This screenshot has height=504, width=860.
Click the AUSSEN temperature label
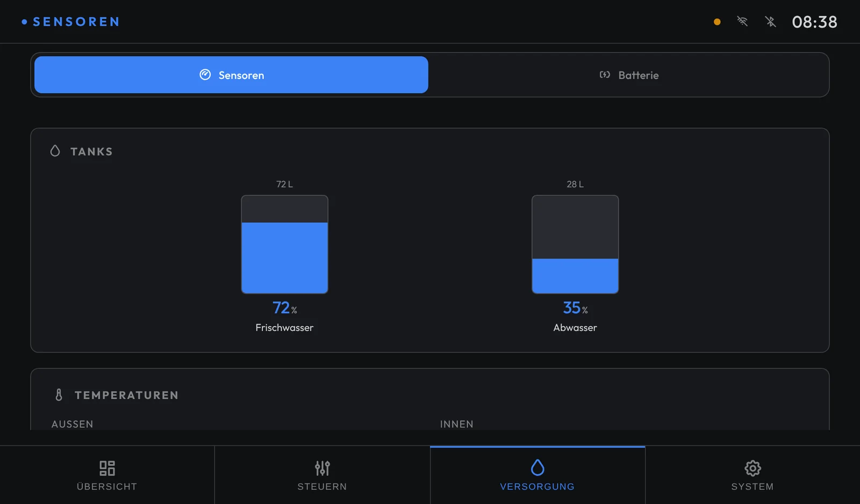click(x=72, y=424)
